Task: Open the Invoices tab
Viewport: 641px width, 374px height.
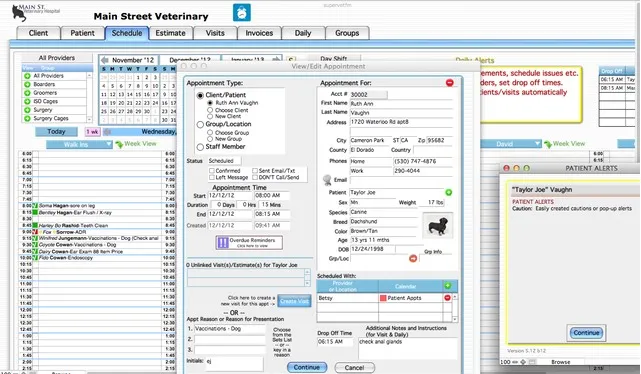Action: (259, 33)
